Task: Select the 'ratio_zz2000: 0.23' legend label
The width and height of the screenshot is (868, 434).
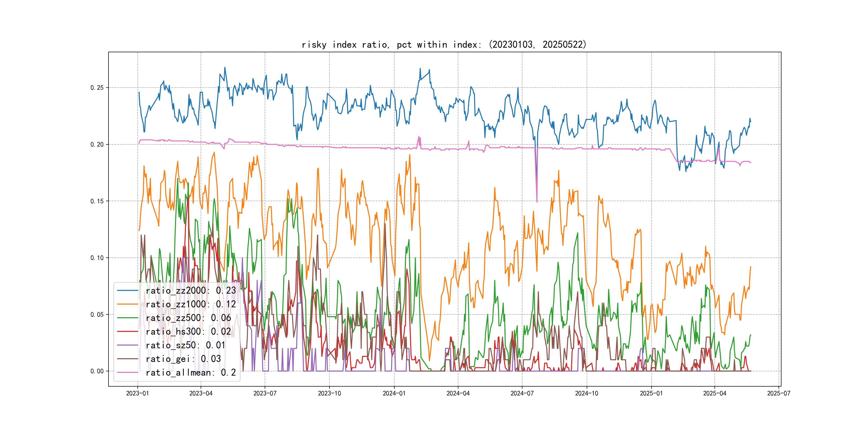Action: [x=191, y=290]
